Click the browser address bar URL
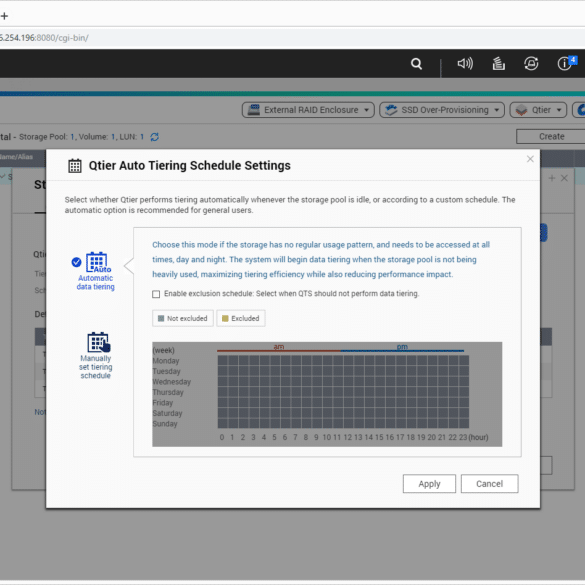585x585 pixels. 44,38
